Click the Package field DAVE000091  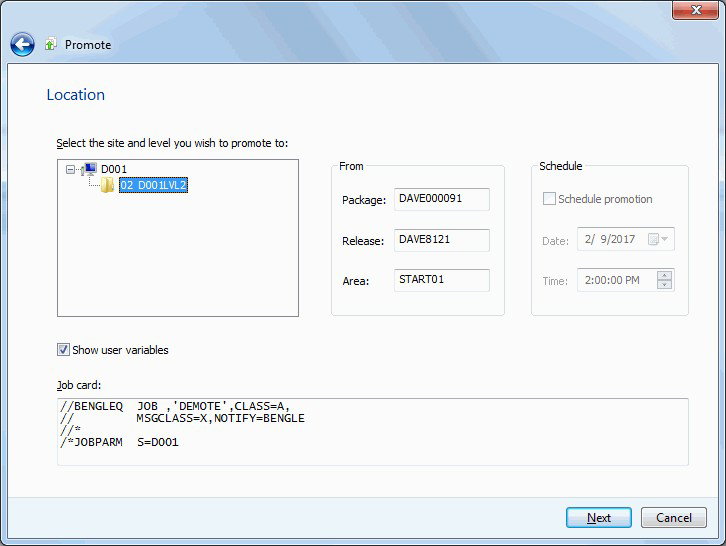pyautogui.click(x=442, y=199)
